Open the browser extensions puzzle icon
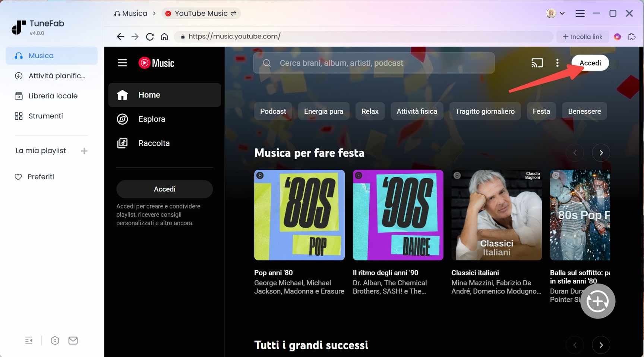Screen dimensions: 644x357 [x=632, y=36]
